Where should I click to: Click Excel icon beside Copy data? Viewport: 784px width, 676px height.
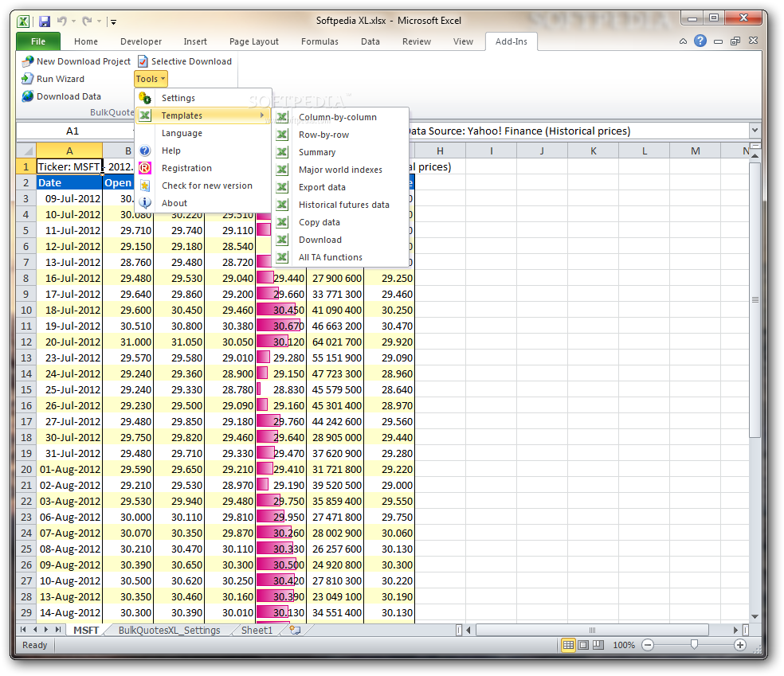(282, 222)
